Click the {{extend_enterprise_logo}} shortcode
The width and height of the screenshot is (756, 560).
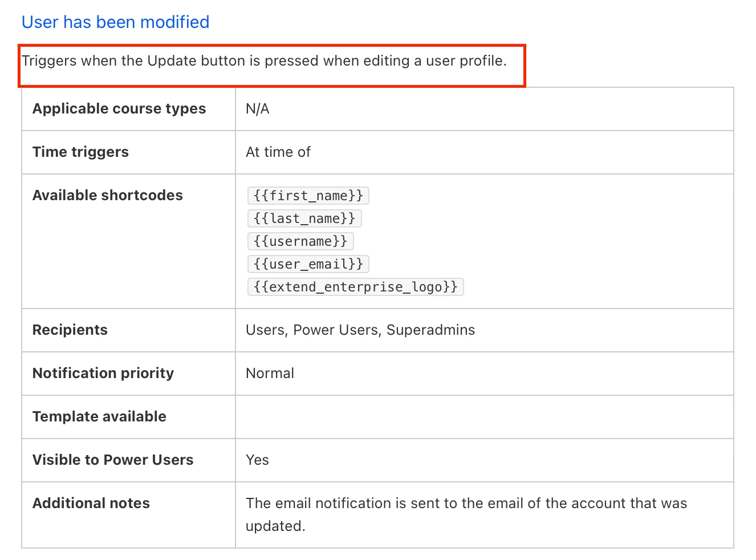(355, 287)
